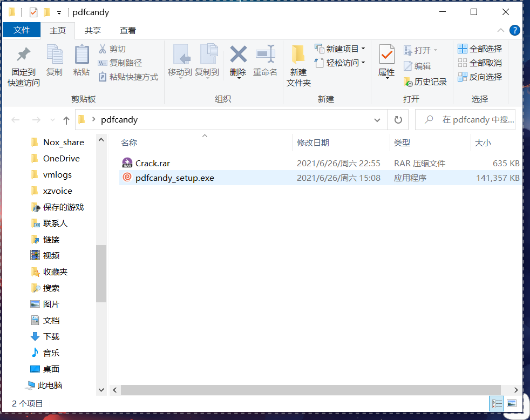Create a new folder (新建文件夹)
Viewport: 530px width, 420px height.
tap(298, 66)
